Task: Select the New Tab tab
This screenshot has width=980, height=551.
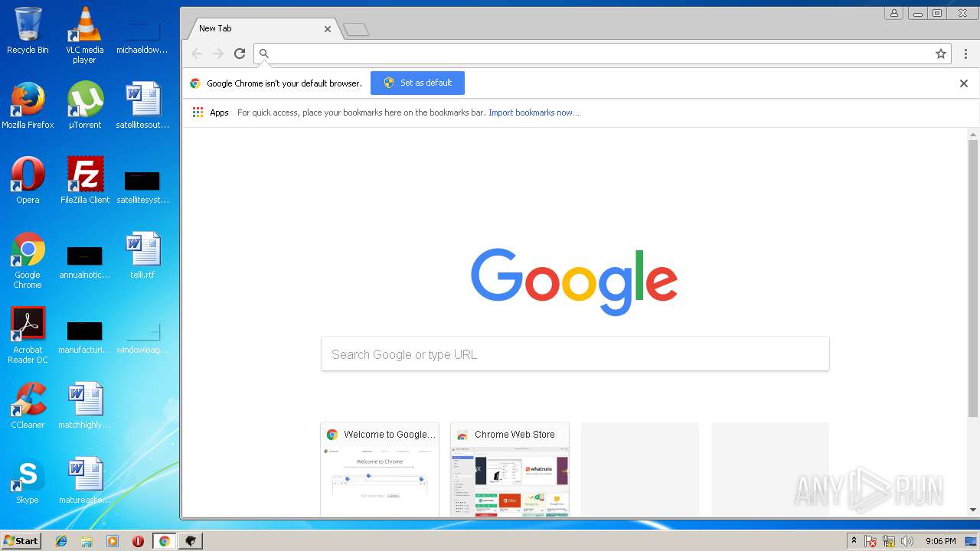Action: [263, 28]
